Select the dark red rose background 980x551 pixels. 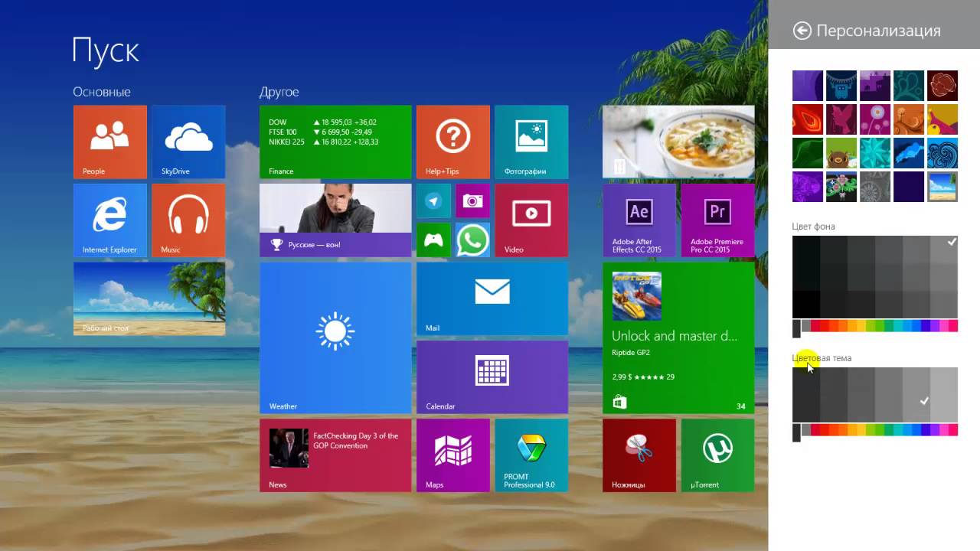click(x=942, y=86)
